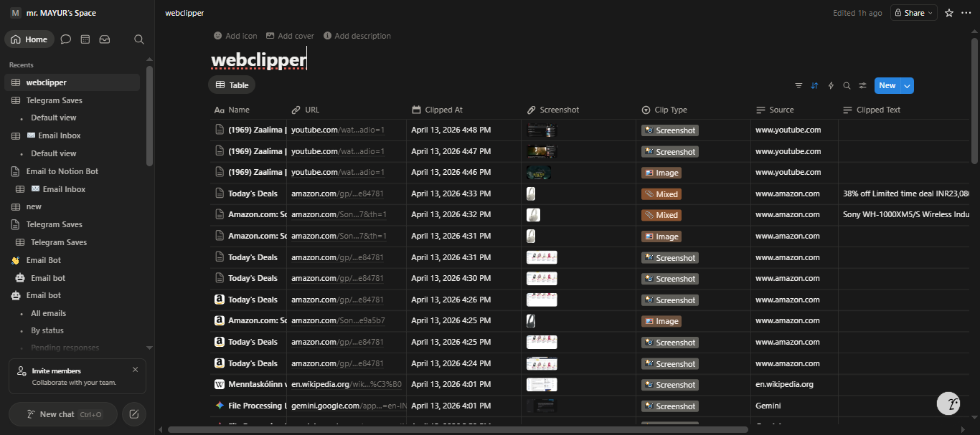The image size is (980, 435).
Task: Open the File Processing Gemini row name
Action: [257, 406]
